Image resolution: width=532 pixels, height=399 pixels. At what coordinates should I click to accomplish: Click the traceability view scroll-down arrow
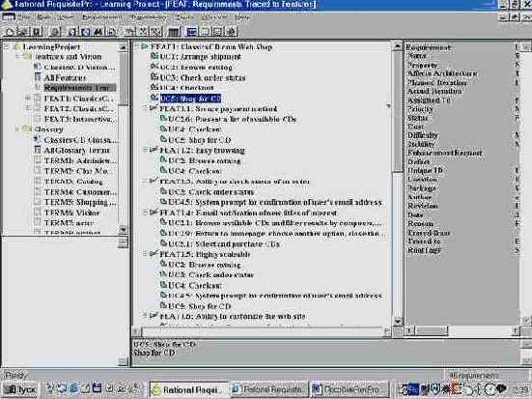pyautogui.click(x=397, y=321)
